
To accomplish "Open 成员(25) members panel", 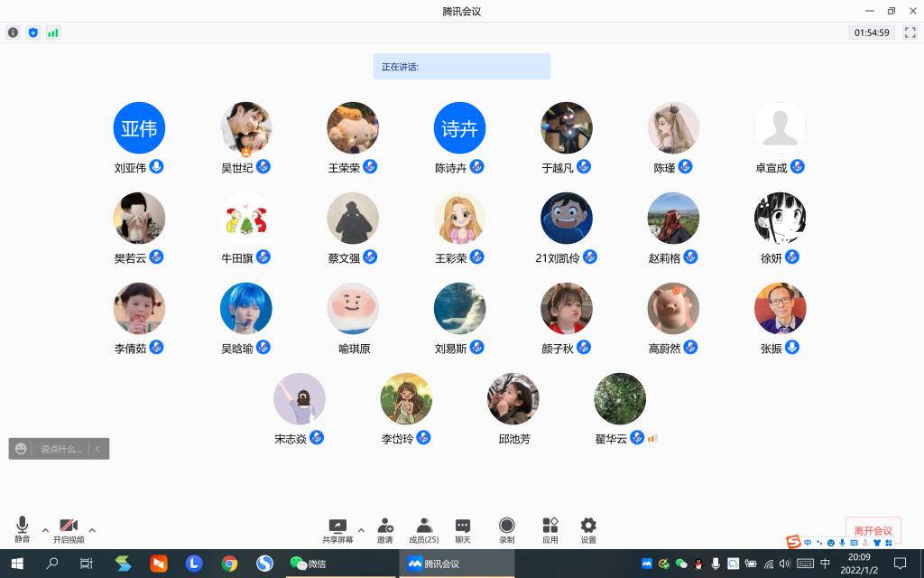I will tap(424, 530).
